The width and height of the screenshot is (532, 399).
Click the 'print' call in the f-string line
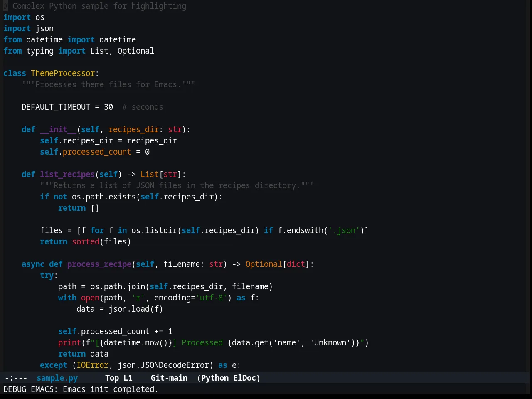tap(69, 342)
